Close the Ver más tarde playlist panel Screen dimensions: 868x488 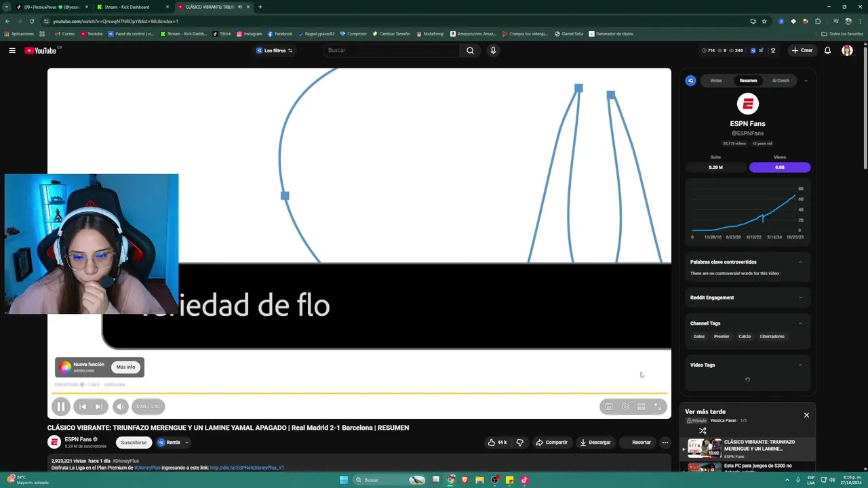[x=806, y=415]
